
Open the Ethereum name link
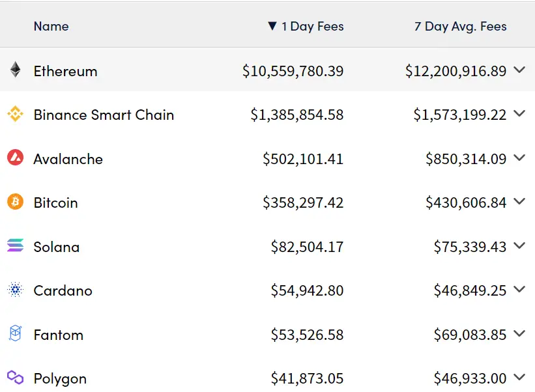point(65,71)
